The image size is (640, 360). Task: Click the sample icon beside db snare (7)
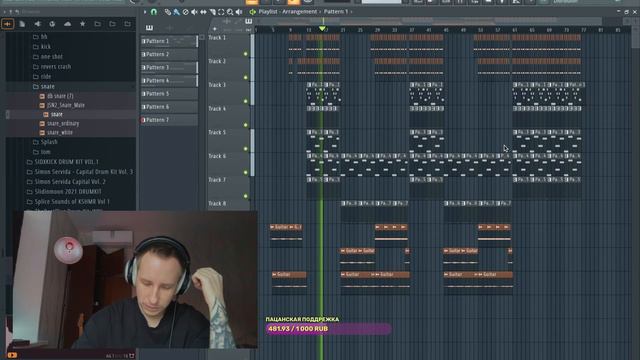pyautogui.click(x=42, y=96)
